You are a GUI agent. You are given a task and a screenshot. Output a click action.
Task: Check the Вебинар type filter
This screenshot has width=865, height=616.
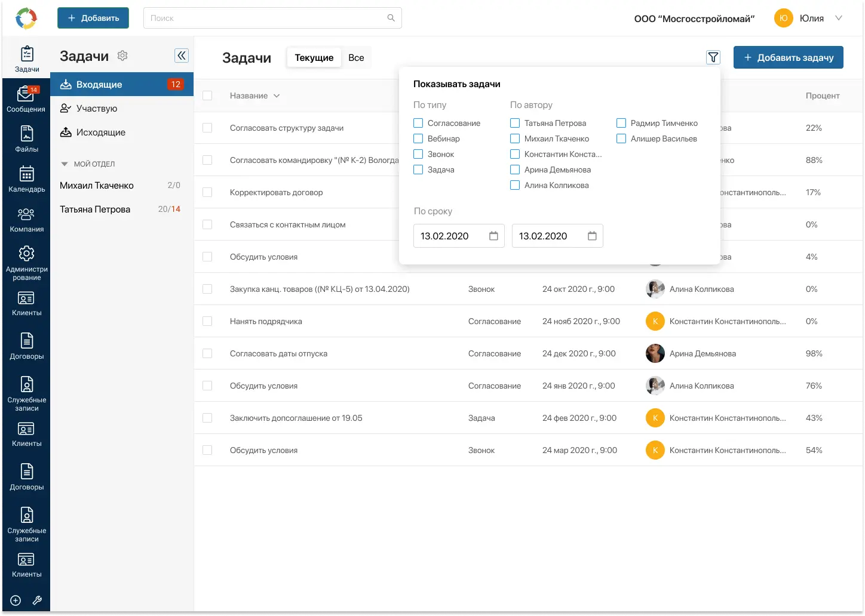click(x=418, y=138)
